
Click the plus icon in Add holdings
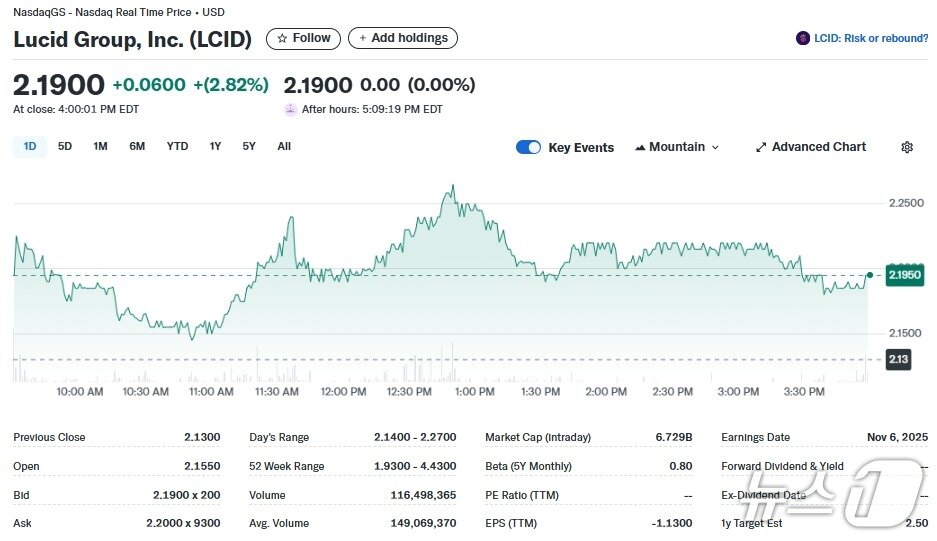(362, 38)
